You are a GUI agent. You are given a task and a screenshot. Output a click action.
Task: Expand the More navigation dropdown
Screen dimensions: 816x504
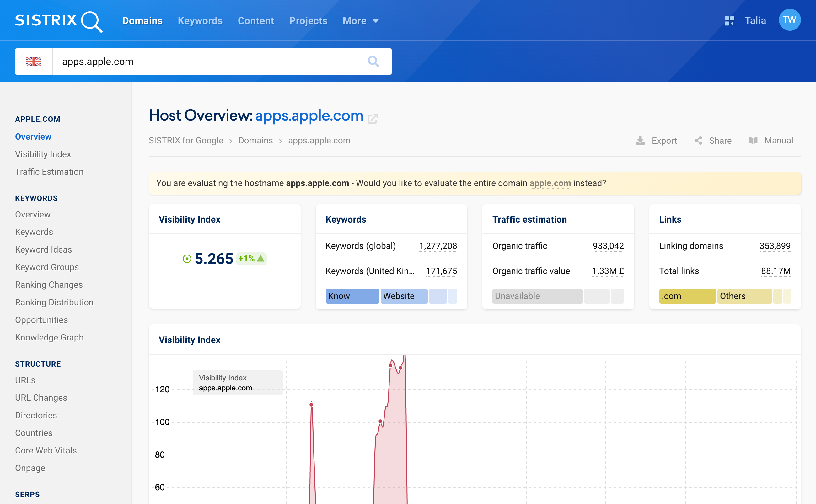(359, 20)
